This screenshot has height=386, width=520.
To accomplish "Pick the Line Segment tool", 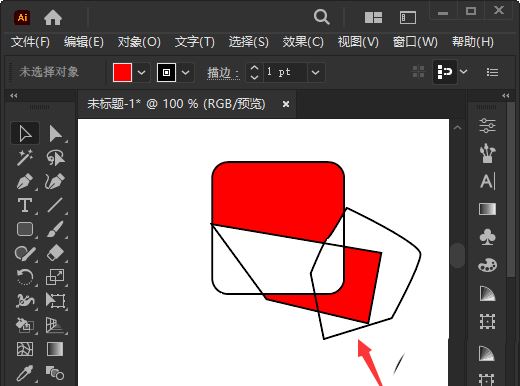I will tap(55, 205).
